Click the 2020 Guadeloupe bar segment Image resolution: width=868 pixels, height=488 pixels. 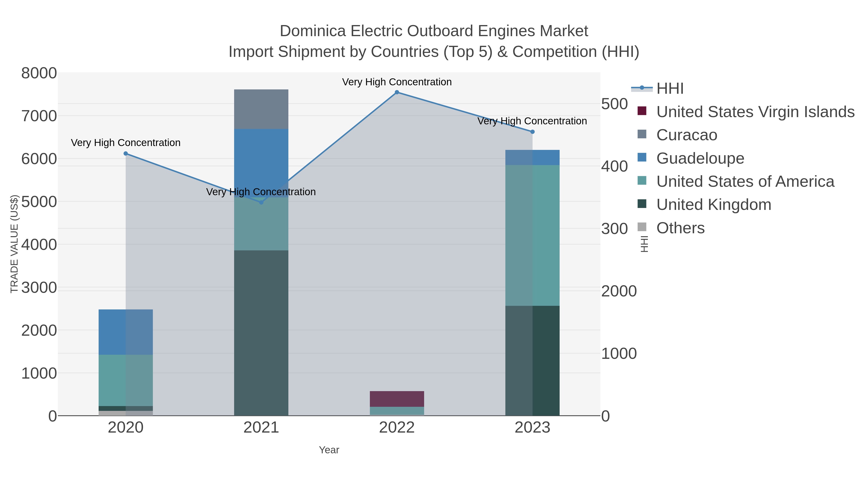coord(126,332)
